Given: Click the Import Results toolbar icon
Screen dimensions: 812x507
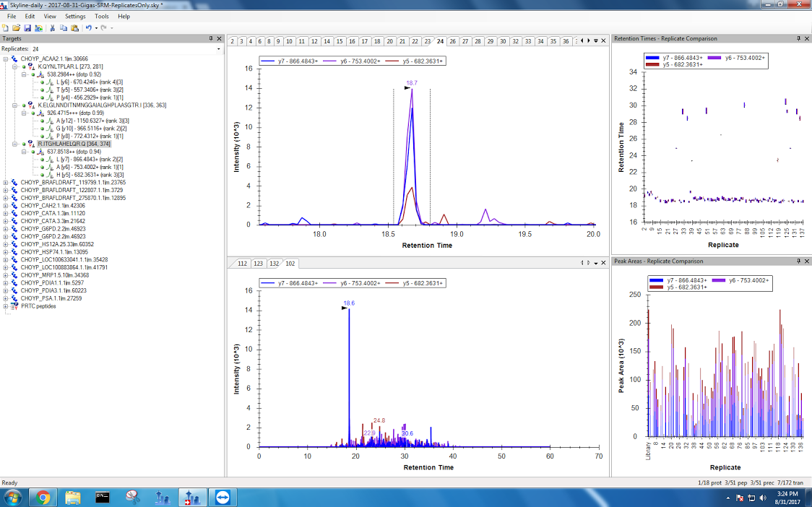Looking at the screenshot, I should point(38,27).
